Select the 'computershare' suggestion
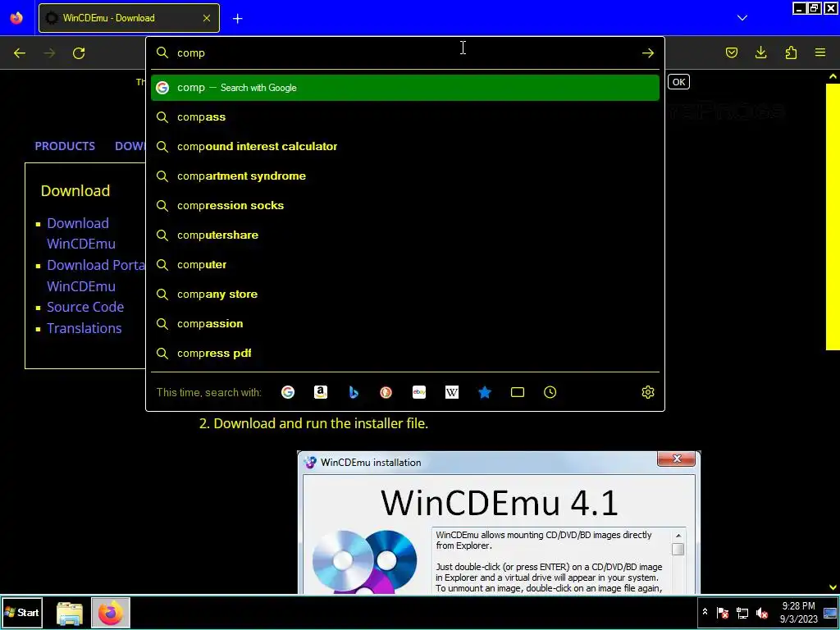The width and height of the screenshot is (840, 630). click(405, 235)
